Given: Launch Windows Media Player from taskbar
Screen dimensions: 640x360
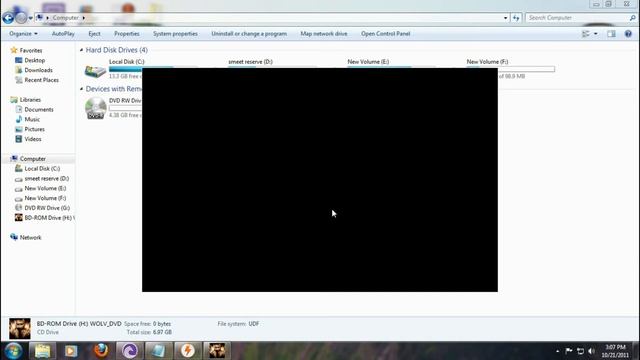Looking at the screenshot, I should pos(71,351).
